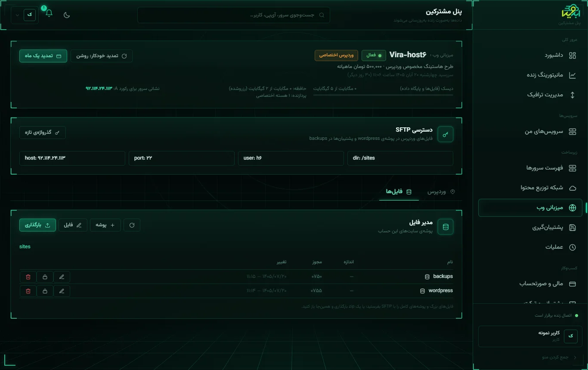Rename the wordpress folder pencil icon
Viewport: 588px width, 370px height.
pyautogui.click(x=62, y=291)
